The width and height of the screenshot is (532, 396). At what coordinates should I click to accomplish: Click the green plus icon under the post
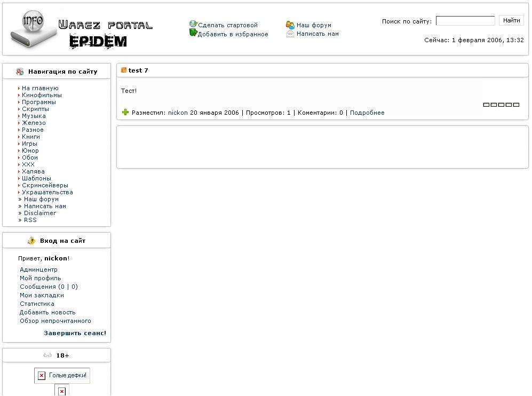click(x=125, y=112)
